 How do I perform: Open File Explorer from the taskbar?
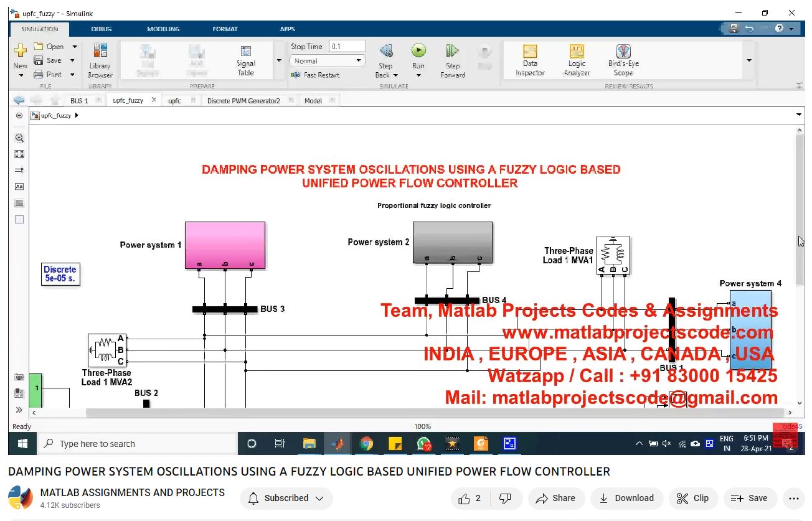[309, 444]
